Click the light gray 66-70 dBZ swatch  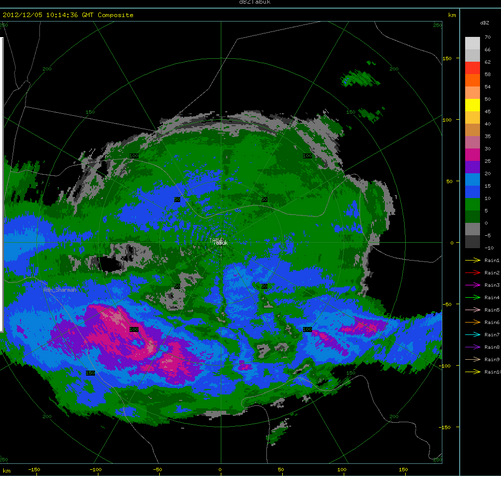(x=473, y=43)
